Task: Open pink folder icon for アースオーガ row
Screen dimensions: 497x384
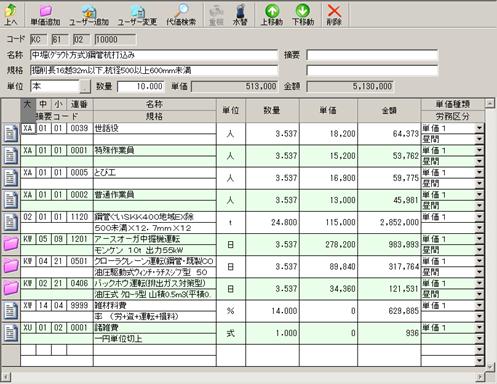Action: [x=11, y=244]
